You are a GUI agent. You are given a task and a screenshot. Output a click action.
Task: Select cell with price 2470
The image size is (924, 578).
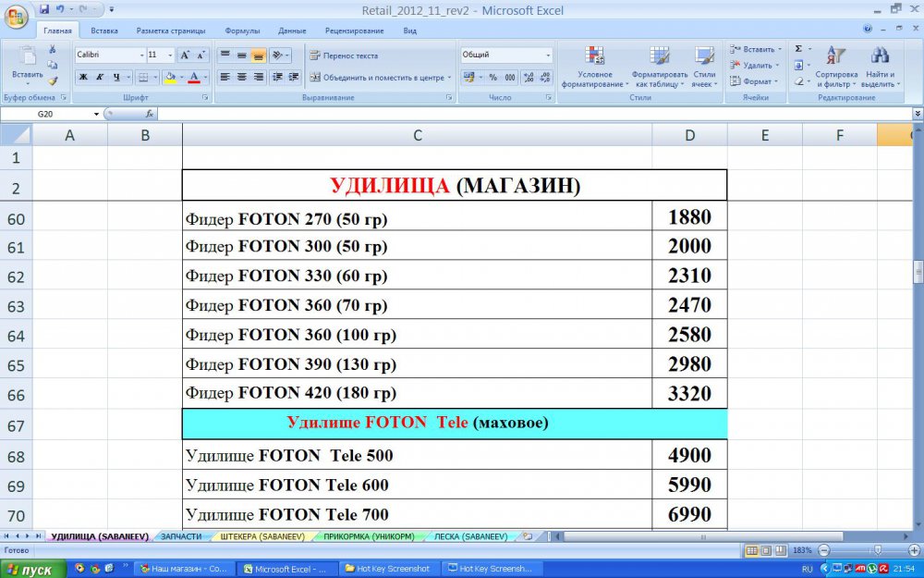[689, 305]
